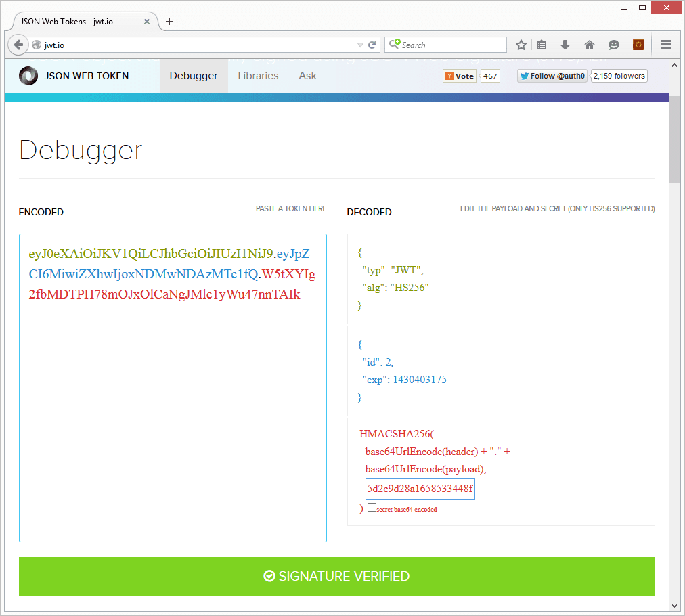Image resolution: width=685 pixels, height=616 pixels.
Task: Open the address bar autocomplete dropdown arrow
Action: point(360,44)
